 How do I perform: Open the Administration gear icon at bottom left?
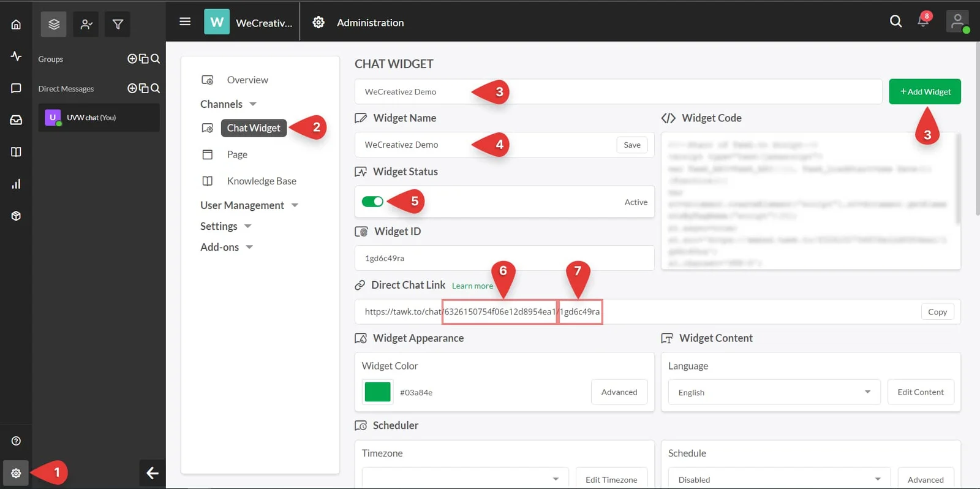tap(16, 473)
